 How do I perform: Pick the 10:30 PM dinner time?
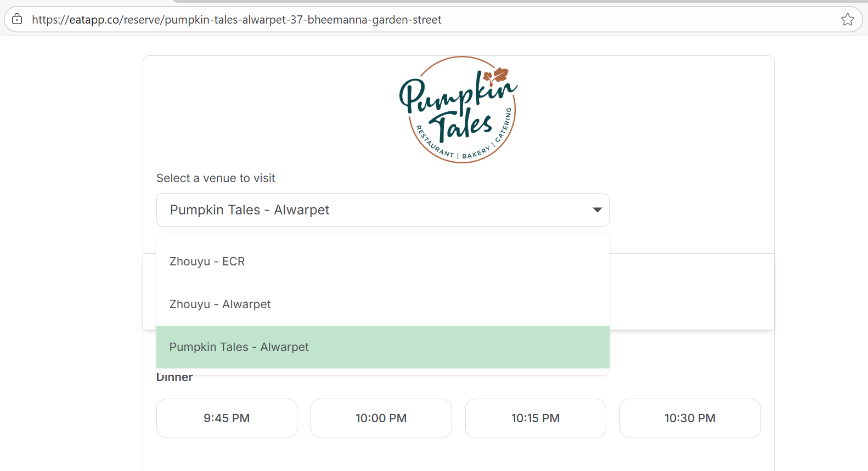pyautogui.click(x=690, y=418)
